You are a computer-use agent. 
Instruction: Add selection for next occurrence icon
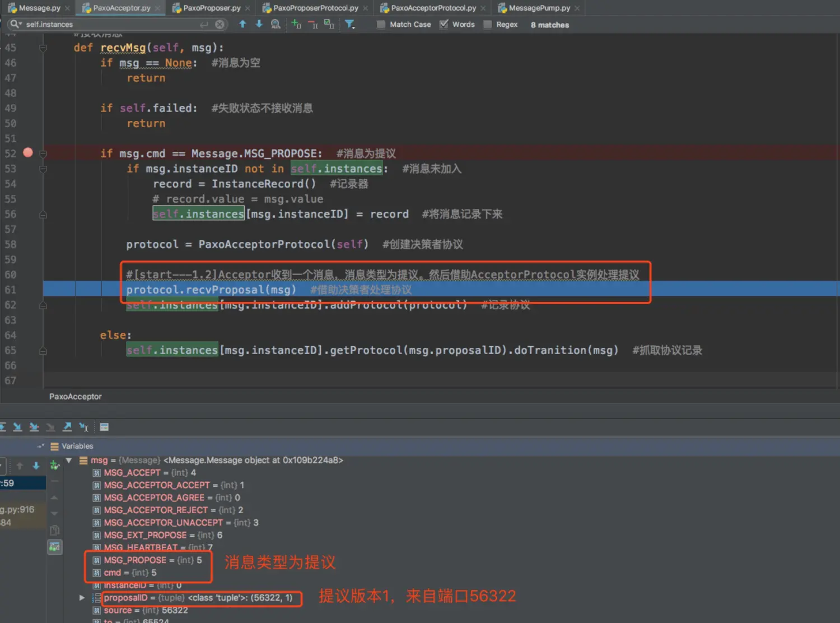tap(296, 24)
